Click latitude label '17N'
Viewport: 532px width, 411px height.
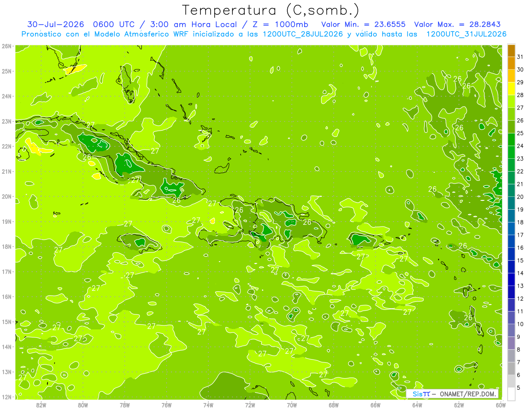coord(6,271)
